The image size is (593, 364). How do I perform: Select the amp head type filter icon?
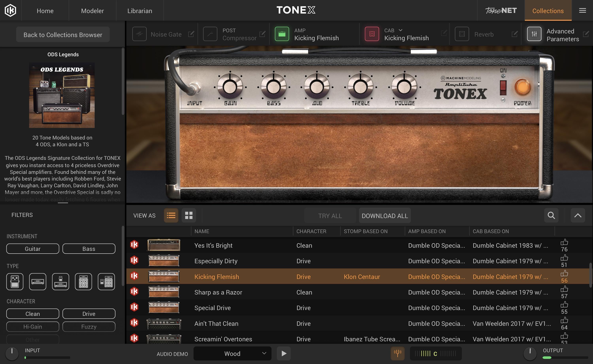coord(38,282)
